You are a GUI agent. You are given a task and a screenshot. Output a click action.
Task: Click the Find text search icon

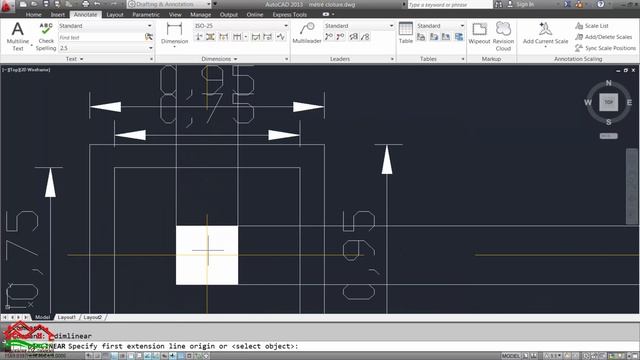point(149,37)
